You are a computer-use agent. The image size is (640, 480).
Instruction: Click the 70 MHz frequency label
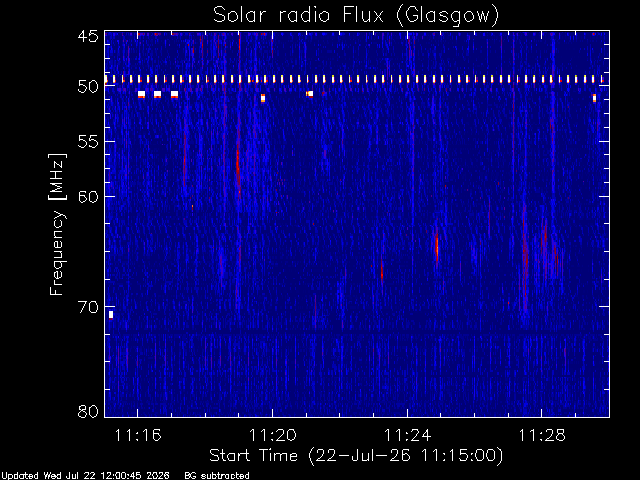click(x=88, y=307)
